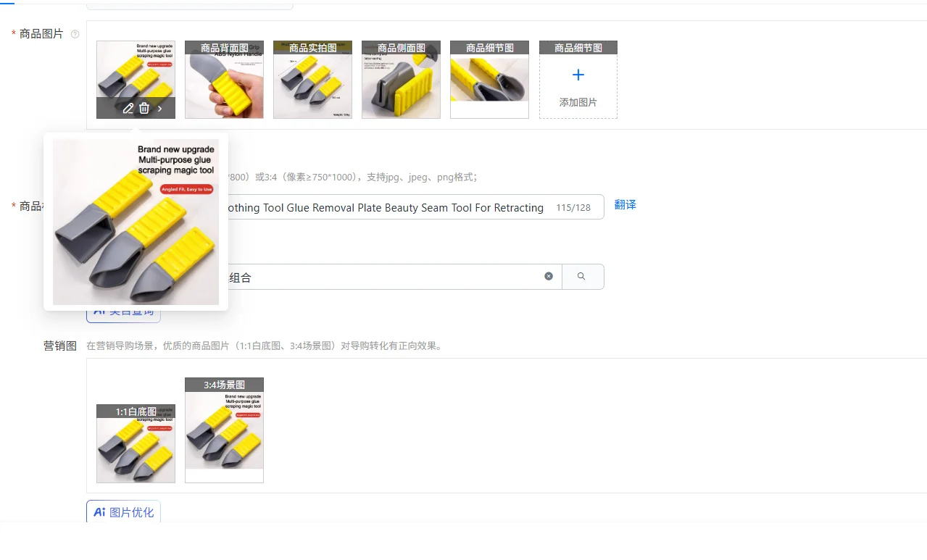Screen dimensions: 927x560
Task: Open the 3:4场景图 marketing image
Action: coord(224,430)
